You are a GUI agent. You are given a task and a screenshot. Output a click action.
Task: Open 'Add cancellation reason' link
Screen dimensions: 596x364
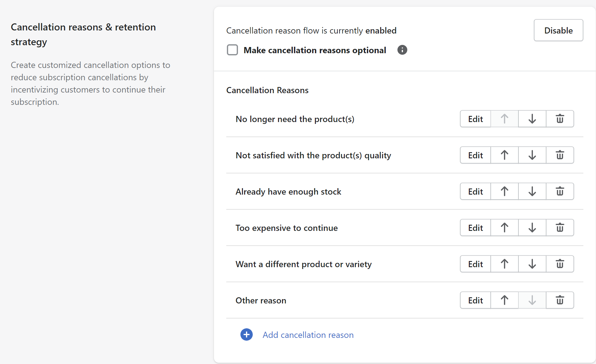point(308,335)
